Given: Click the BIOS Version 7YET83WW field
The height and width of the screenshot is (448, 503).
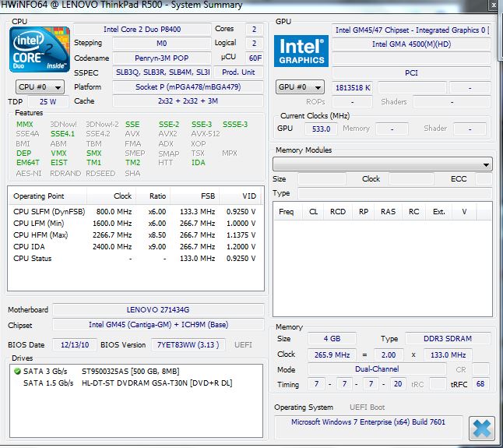Looking at the screenshot, I should 188,344.
